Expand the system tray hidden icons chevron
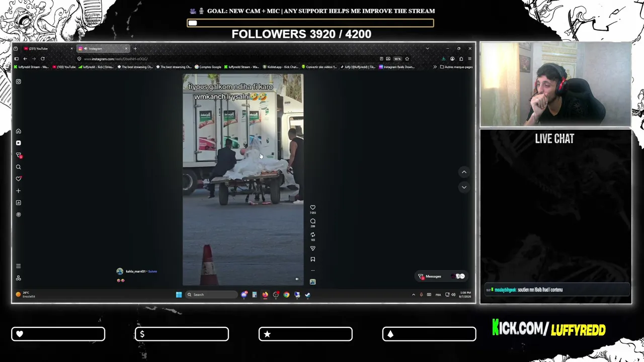Image resolution: width=644 pixels, height=362 pixels. (x=414, y=295)
